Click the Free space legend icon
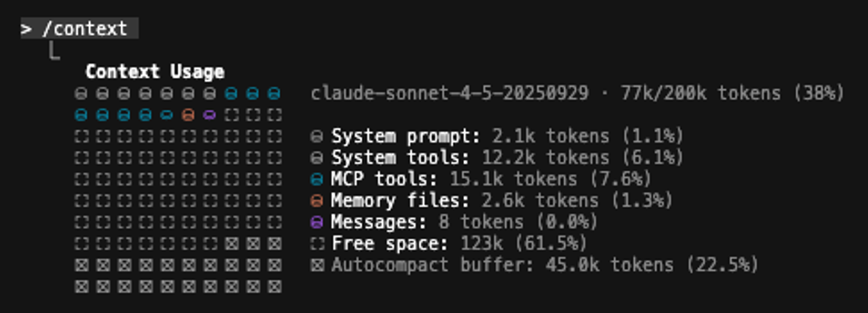This screenshot has width=868, height=313. 317,244
